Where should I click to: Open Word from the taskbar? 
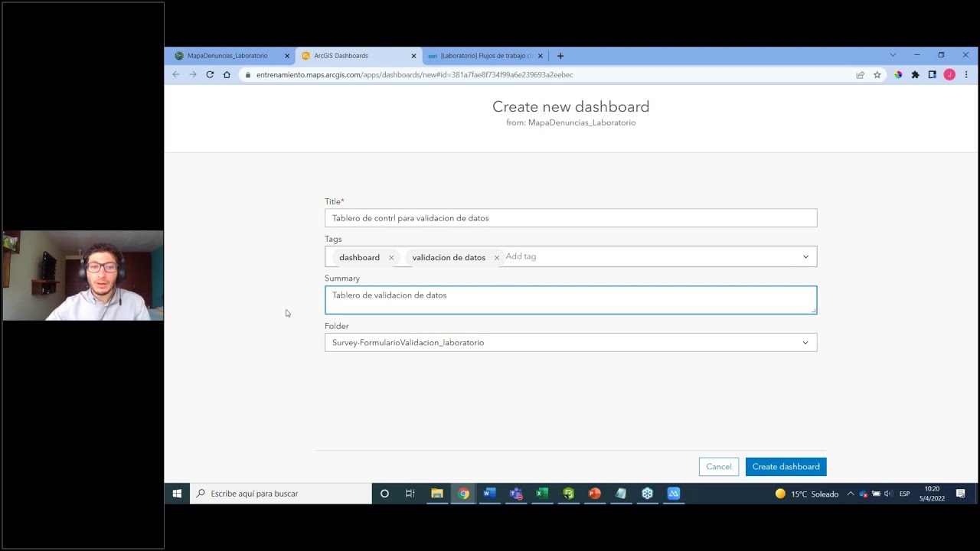click(x=489, y=494)
